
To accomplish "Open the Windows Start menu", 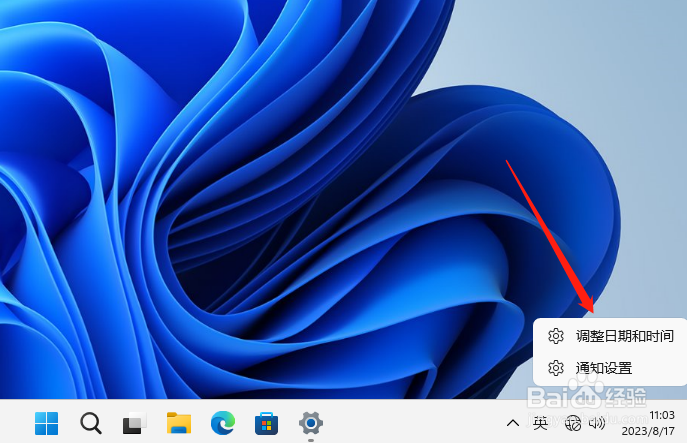I will pos(46,423).
